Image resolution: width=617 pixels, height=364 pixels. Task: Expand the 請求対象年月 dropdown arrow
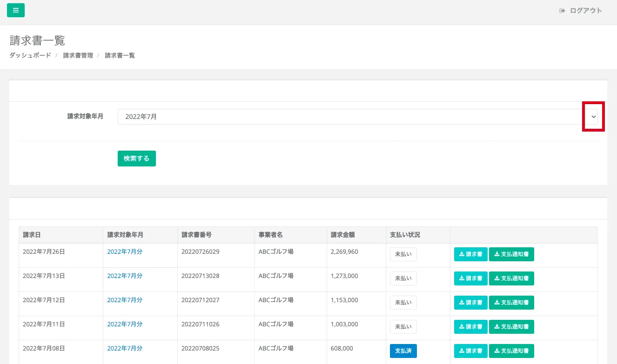[x=593, y=117]
